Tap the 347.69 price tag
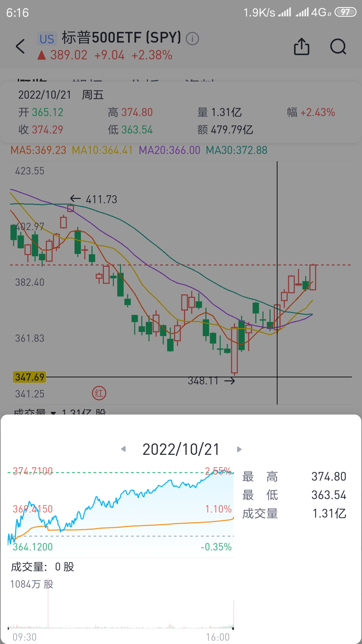The height and width of the screenshot is (644, 362). (x=29, y=377)
